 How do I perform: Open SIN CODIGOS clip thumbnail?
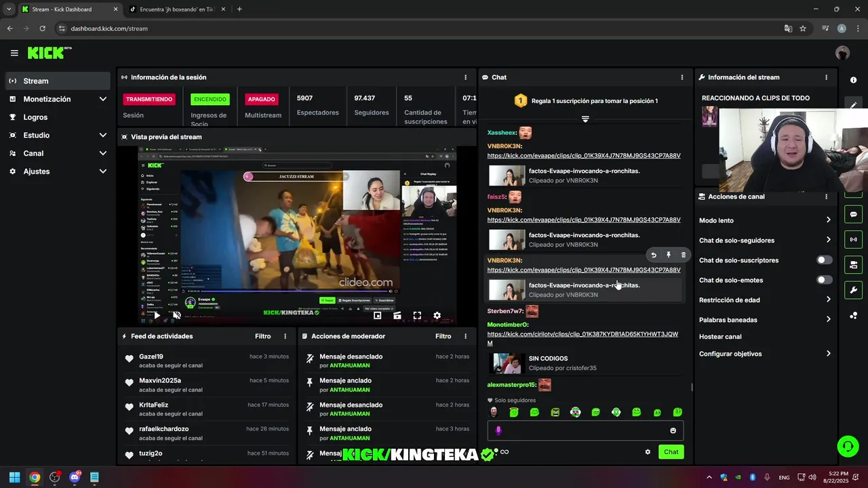coord(508,363)
